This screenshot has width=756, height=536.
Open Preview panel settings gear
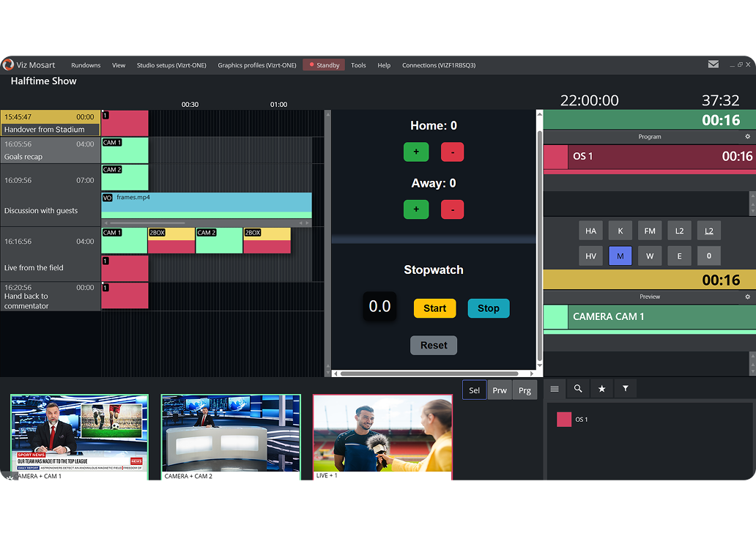coord(747,297)
